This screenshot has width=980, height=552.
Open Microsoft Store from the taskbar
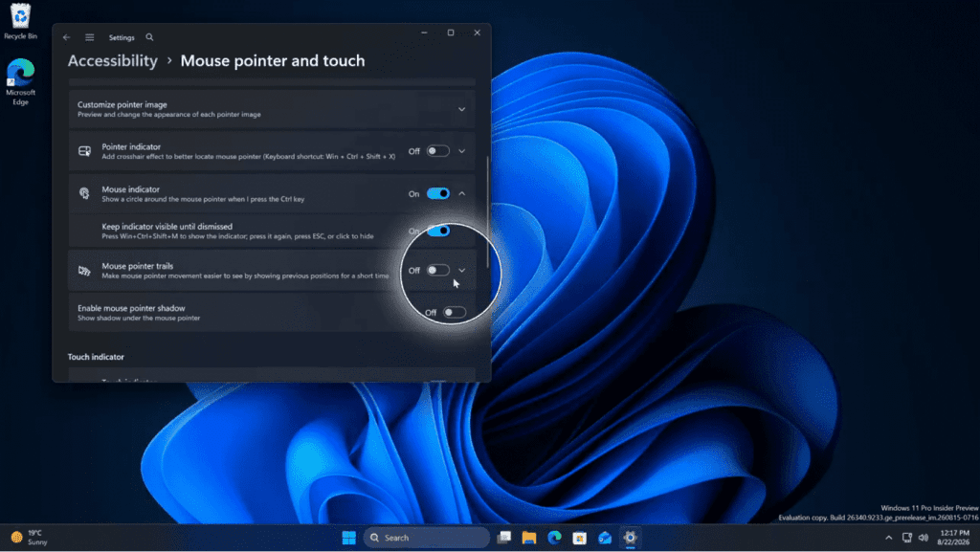[579, 538]
